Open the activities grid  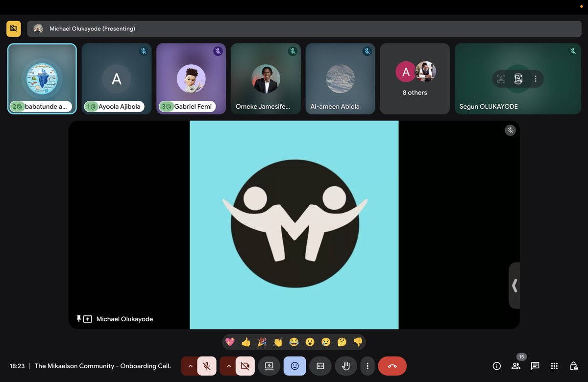point(554,366)
